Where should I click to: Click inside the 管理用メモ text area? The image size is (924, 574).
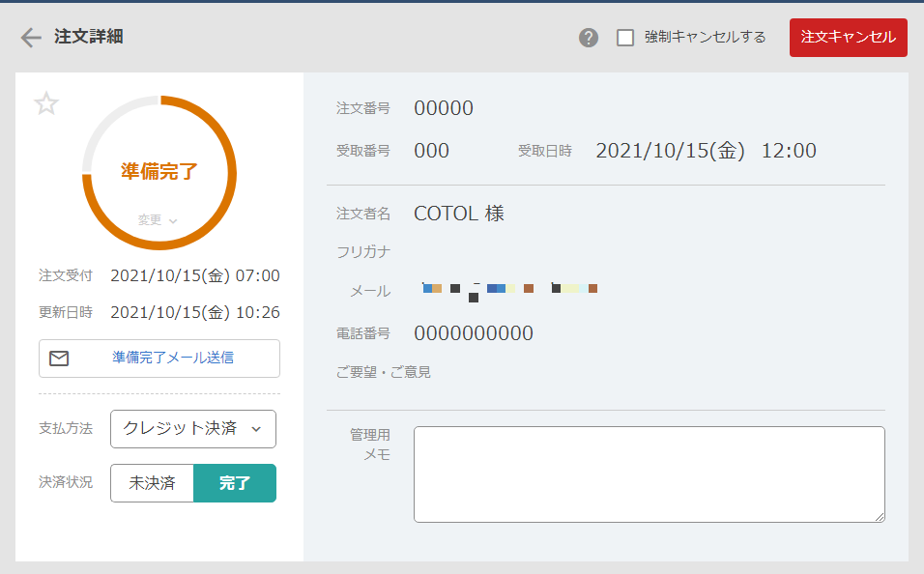649,473
